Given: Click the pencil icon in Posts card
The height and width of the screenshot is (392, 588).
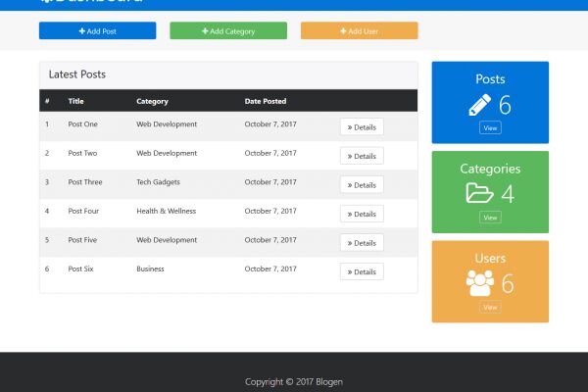Looking at the screenshot, I should [x=479, y=105].
